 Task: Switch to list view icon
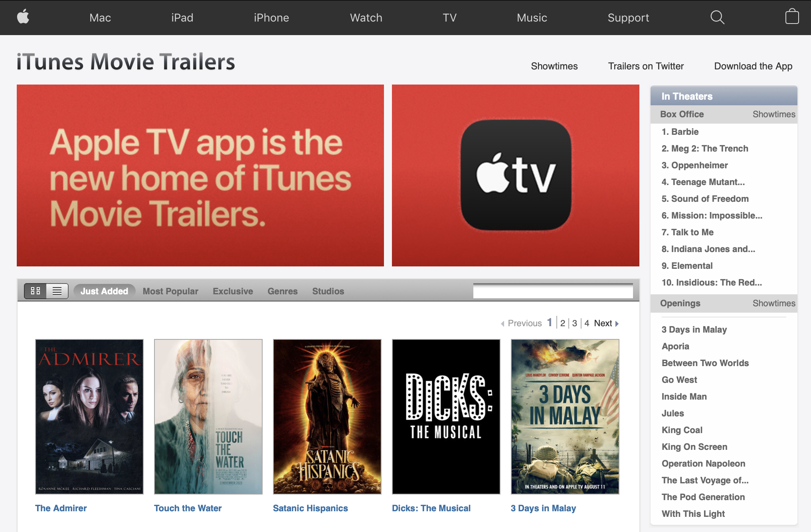[x=57, y=291]
